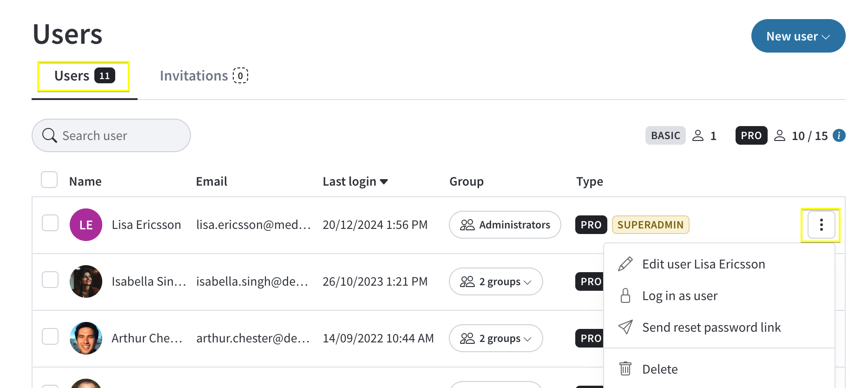Click Isabella Singh's profile photo
This screenshot has width=868, height=388.
click(86, 281)
